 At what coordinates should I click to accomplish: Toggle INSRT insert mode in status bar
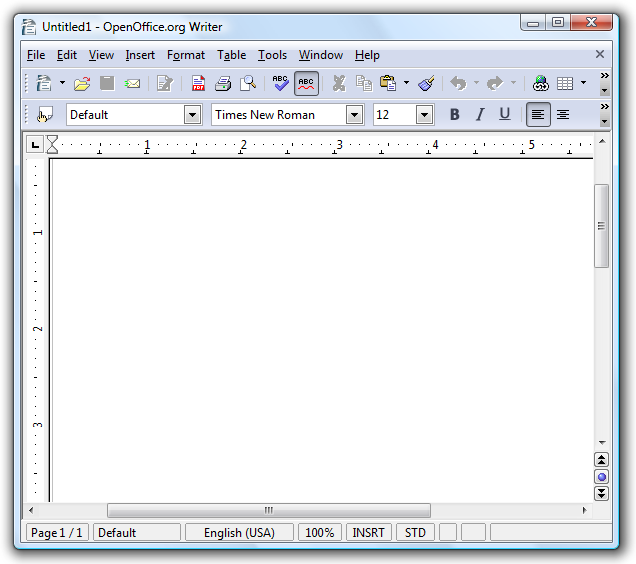point(368,532)
